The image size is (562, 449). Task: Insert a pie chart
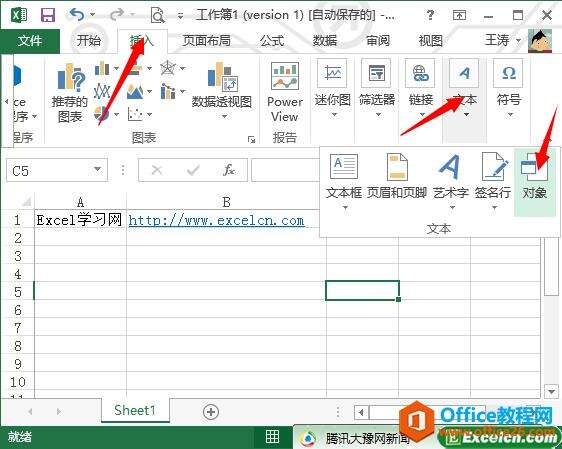click(x=102, y=114)
